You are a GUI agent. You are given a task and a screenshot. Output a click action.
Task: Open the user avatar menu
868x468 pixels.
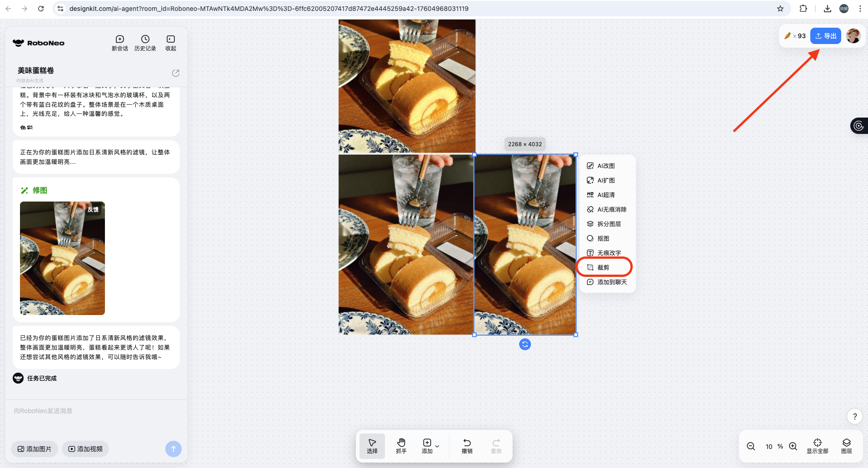point(853,36)
